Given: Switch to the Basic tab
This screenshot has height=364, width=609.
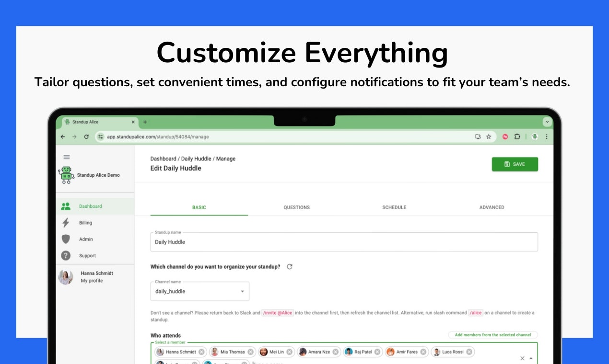Looking at the screenshot, I should (x=199, y=207).
